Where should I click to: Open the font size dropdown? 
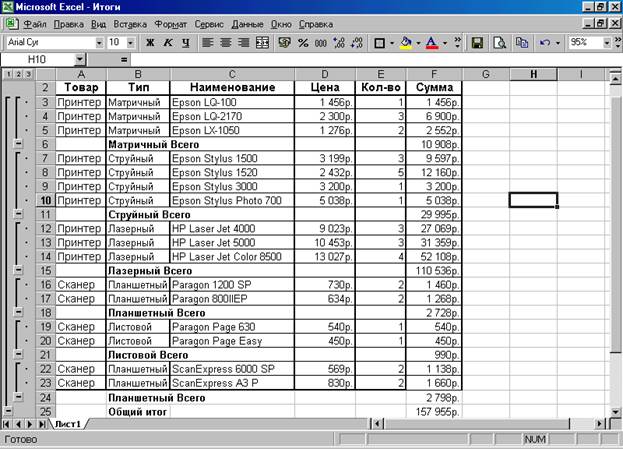click(130, 43)
